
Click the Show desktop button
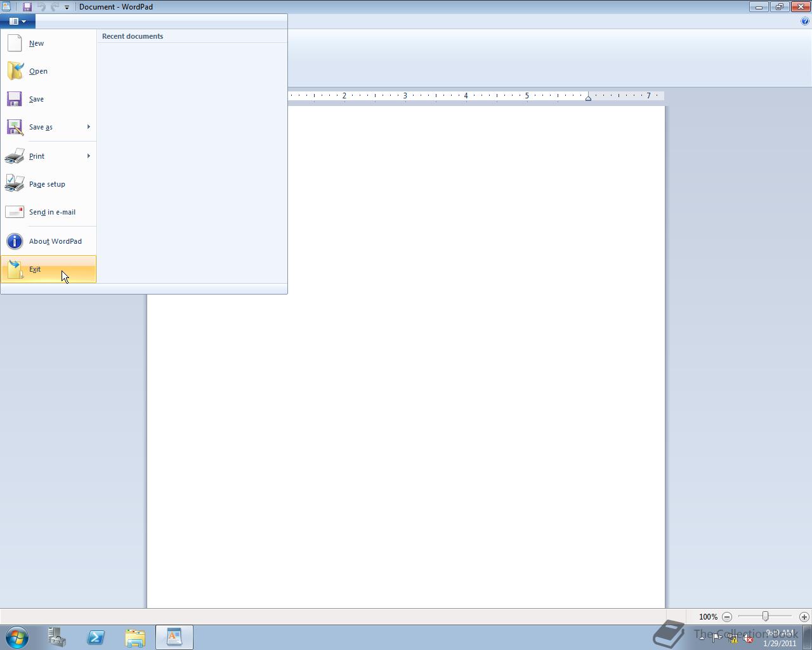[808, 637]
